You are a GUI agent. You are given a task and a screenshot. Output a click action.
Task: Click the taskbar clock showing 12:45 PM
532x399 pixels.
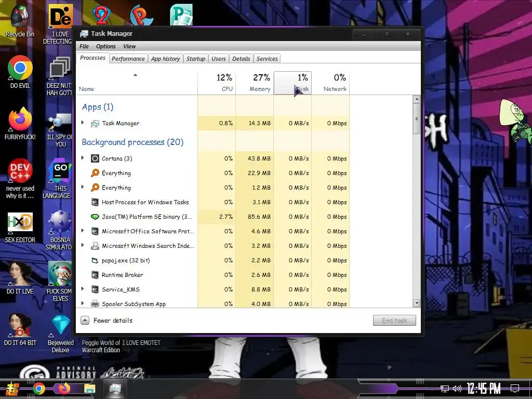pos(484,389)
